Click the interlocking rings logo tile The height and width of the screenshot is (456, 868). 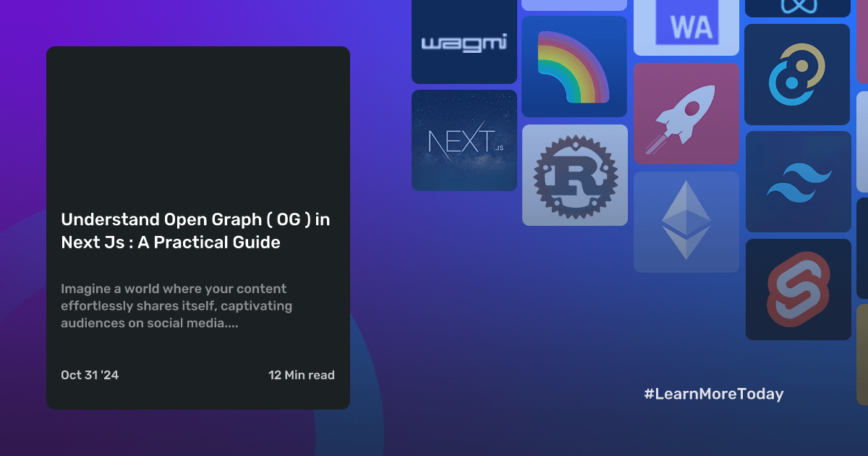[x=797, y=75]
